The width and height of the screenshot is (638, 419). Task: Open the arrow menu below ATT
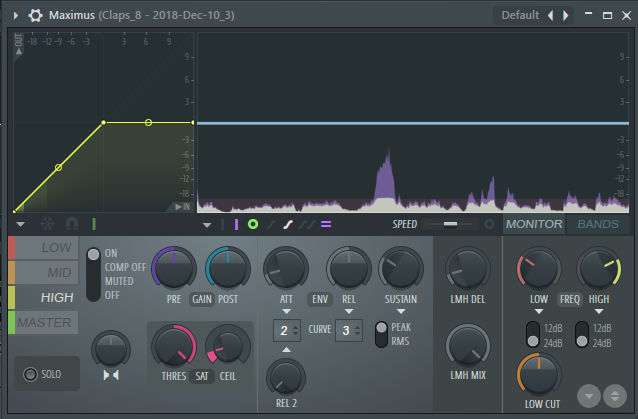coord(286,311)
